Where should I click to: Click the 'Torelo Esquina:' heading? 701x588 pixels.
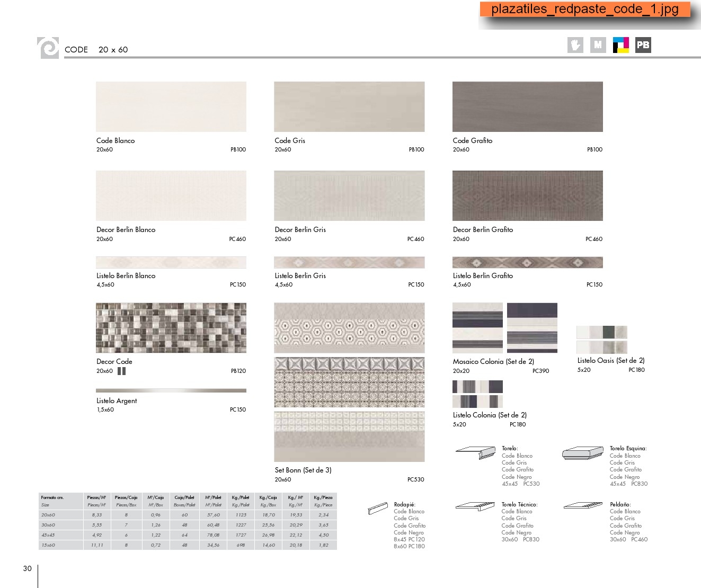click(x=628, y=448)
